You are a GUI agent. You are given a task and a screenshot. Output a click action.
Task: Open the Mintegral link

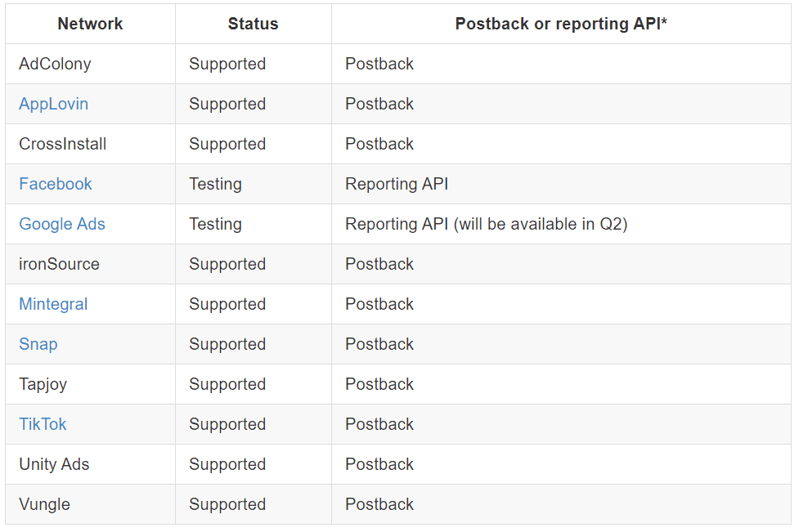pos(53,304)
